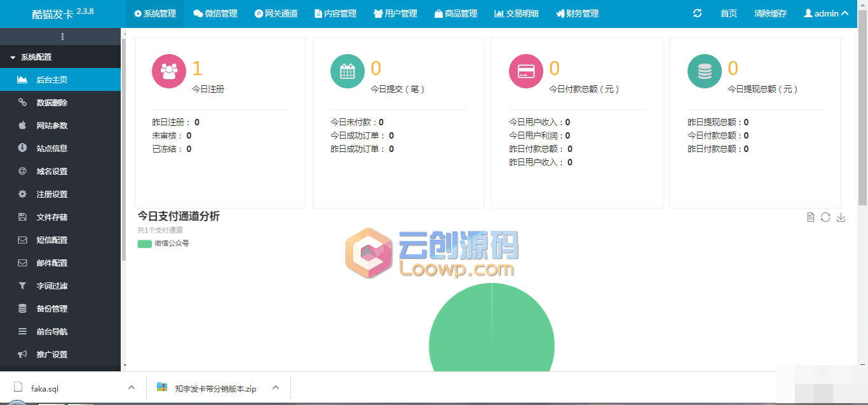The height and width of the screenshot is (405, 868).
Task: Click the green pie chart slice
Action: coord(492,337)
